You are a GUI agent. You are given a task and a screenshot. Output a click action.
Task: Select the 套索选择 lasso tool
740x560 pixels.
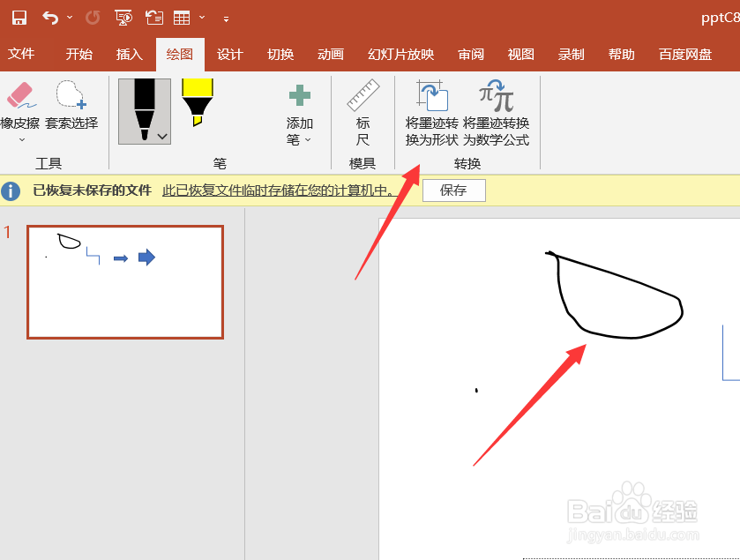click(71, 105)
